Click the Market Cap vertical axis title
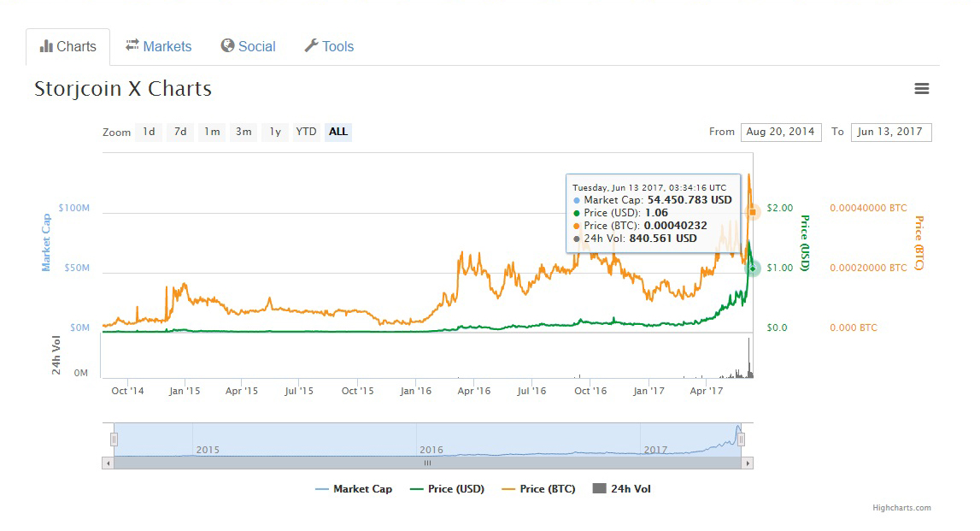This screenshot has height=531, width=980. [x=45, y=243]
